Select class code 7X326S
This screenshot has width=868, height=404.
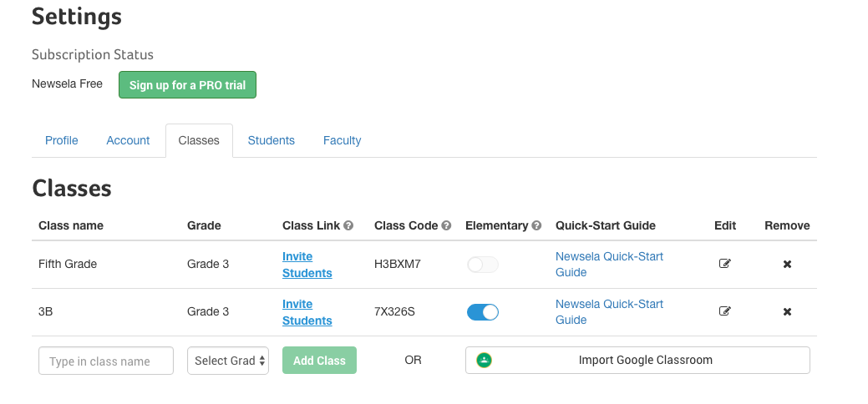394,311
